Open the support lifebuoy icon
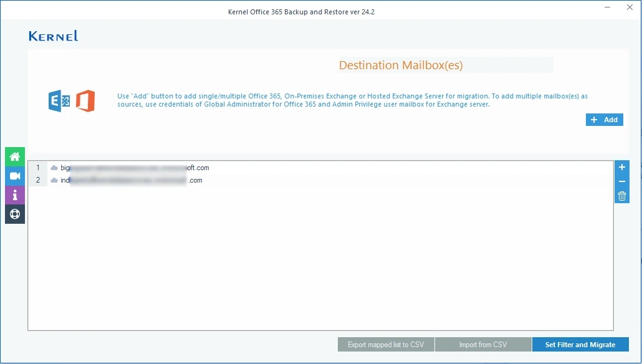Image resolution: width=642 pixels, height=364 pixels. point(15,214)
